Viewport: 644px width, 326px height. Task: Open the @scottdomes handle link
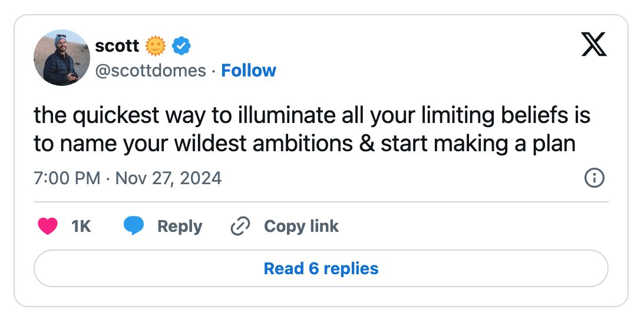[150, 71]
